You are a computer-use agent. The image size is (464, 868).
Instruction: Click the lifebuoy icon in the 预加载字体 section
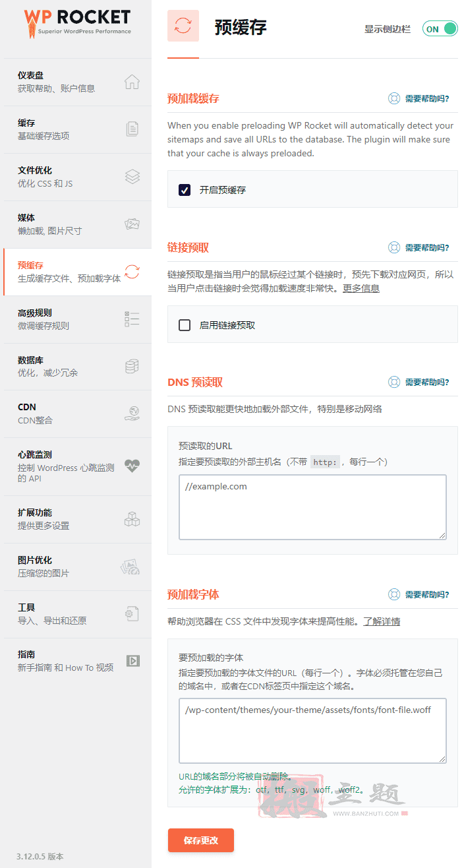click(x=394, y=595)
